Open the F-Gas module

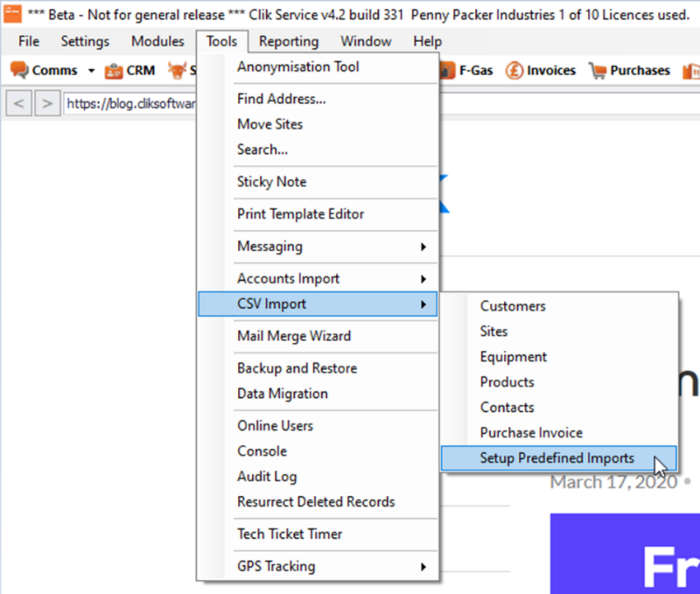tap(467, 71)
